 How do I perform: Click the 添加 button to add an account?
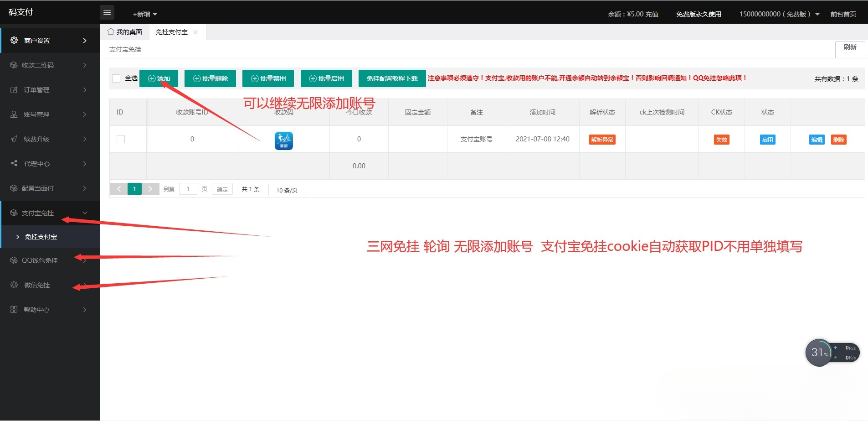point(159,78)
